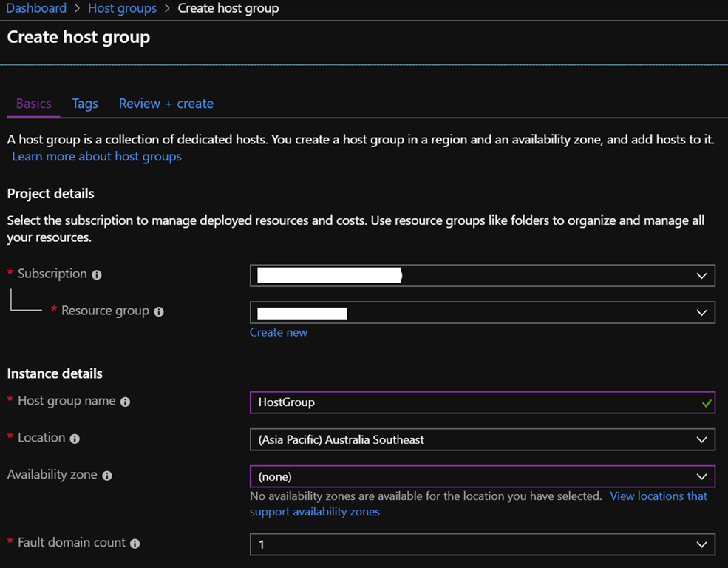
Task: Go to the Review + create tab
Action: [x=166, y=104]
